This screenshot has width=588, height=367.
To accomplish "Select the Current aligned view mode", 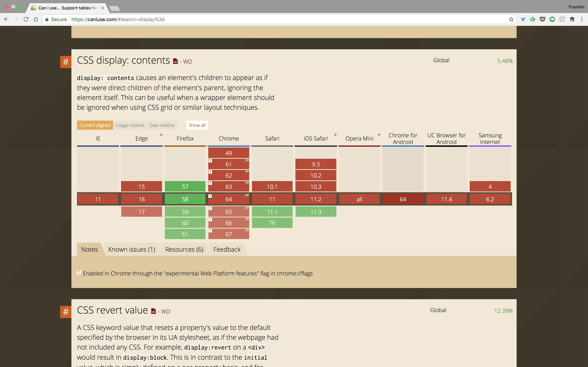I will (95, 125).
